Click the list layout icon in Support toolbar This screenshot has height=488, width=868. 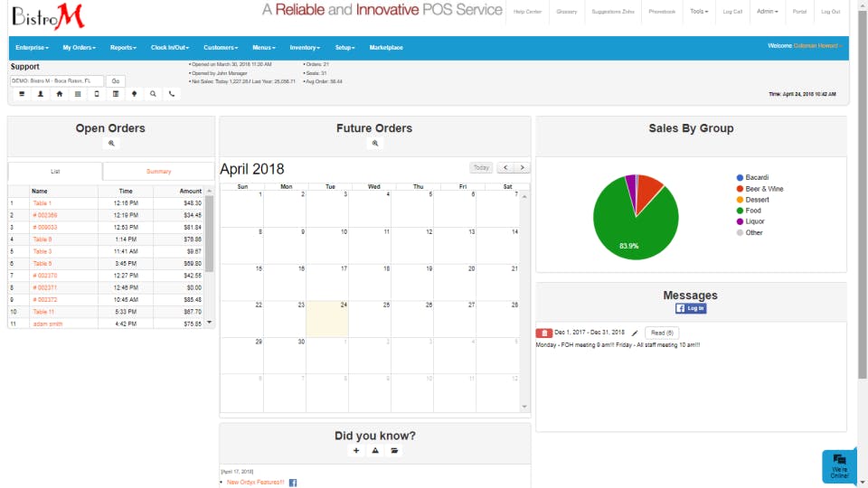tap(116, 94)
